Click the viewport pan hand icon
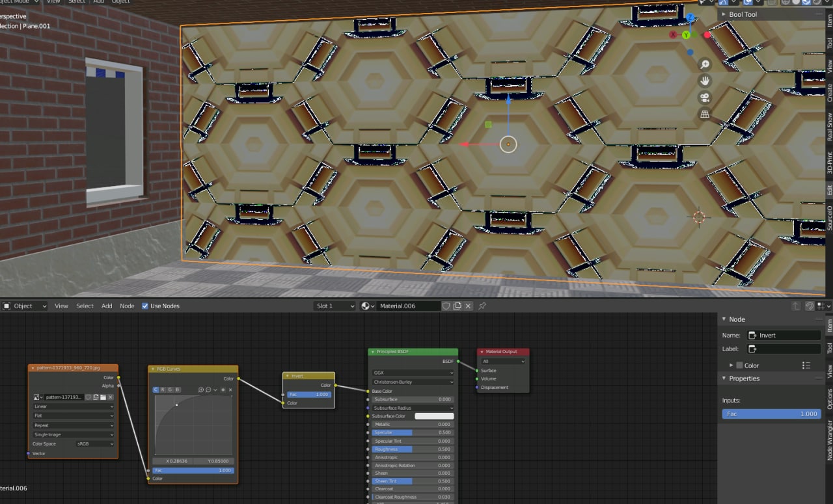 pos(704,81)
